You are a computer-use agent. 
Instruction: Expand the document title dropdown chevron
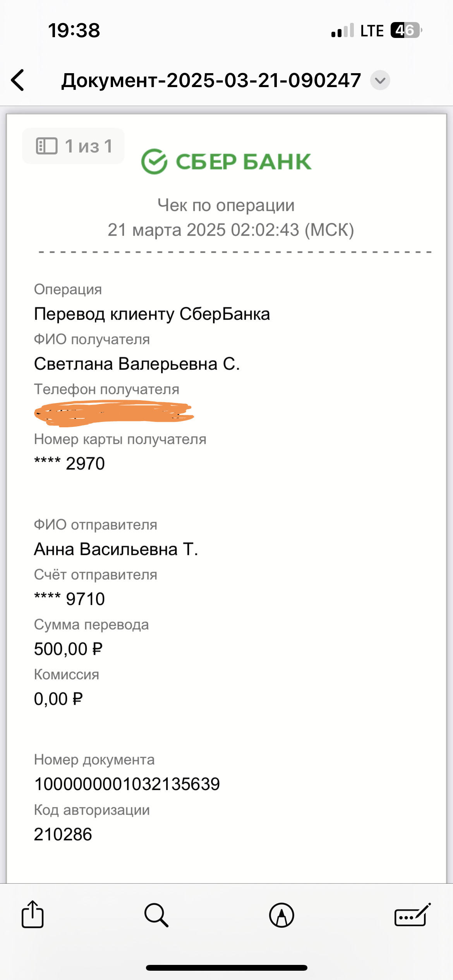click(380, 81)
